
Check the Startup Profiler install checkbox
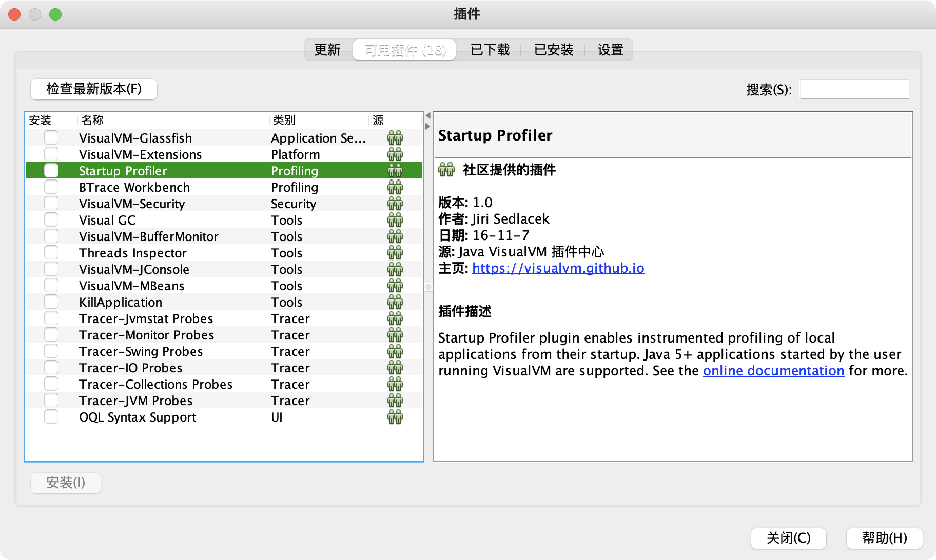coord(51,170)
